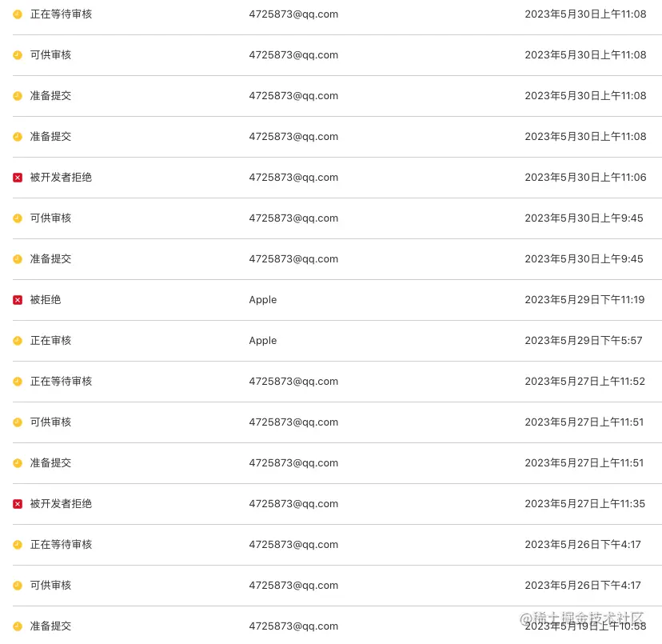Click the yellow icon for 正在等待审核 on 5月27日
Image resolution: width=662 pixels, height=644 pixels.
click(18, 382)
